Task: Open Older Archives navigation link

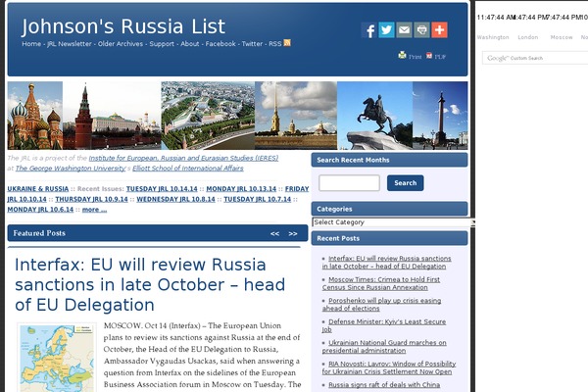Action: tap(121, 44)
